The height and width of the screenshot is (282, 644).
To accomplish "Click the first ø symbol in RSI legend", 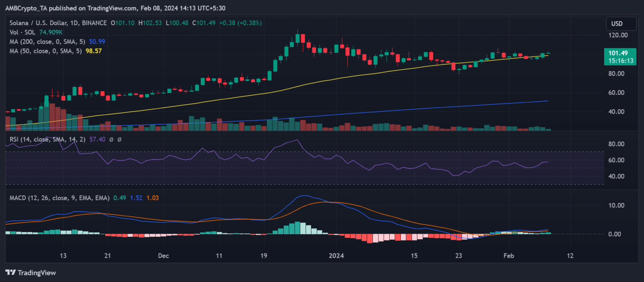I will point(111,139).
